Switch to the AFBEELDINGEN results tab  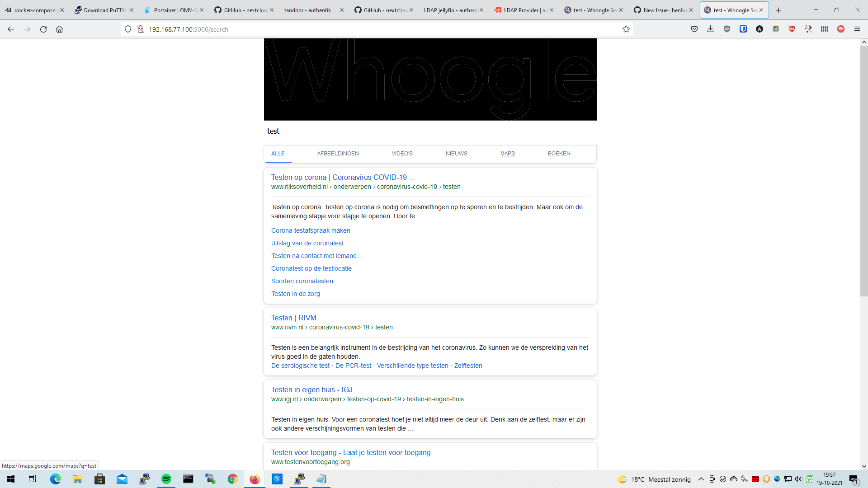tap(338, 154)
